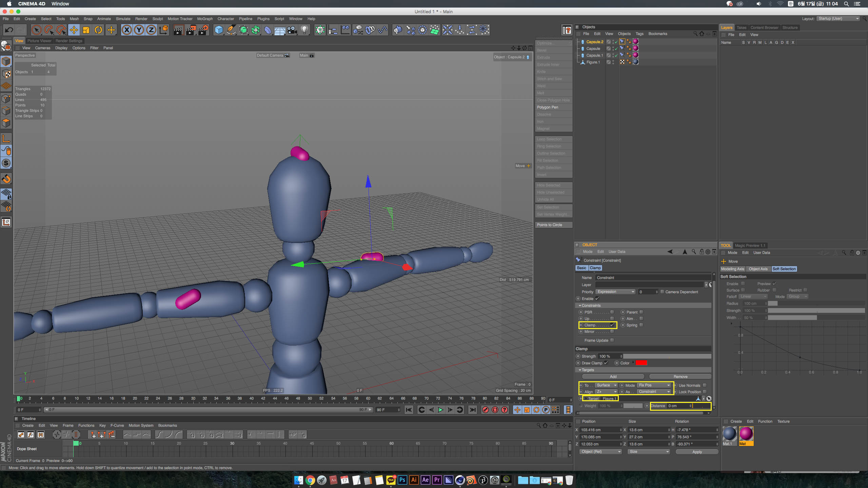This screenshot has height=488, width=868.
Task: Open the Layout Startup (User) dropdown
Action: click(x=838, y=19)
